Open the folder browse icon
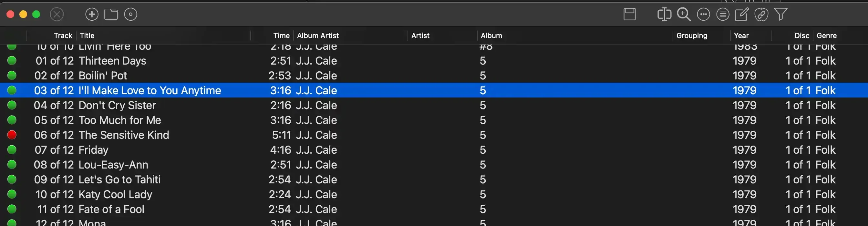Screen dimensions: 868x226 tap(111, 14)
